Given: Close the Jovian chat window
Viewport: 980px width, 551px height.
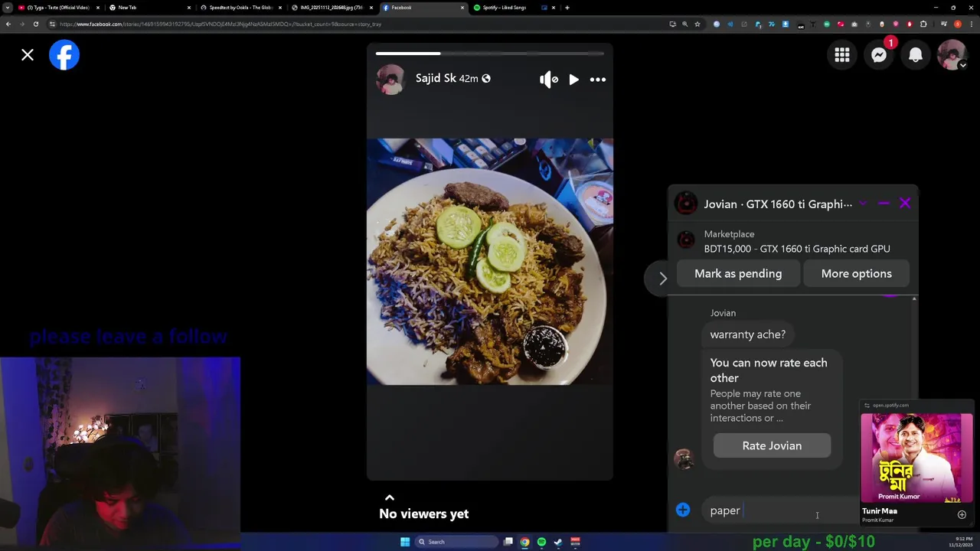Looking at the screenshot, I should click(905, 204).
